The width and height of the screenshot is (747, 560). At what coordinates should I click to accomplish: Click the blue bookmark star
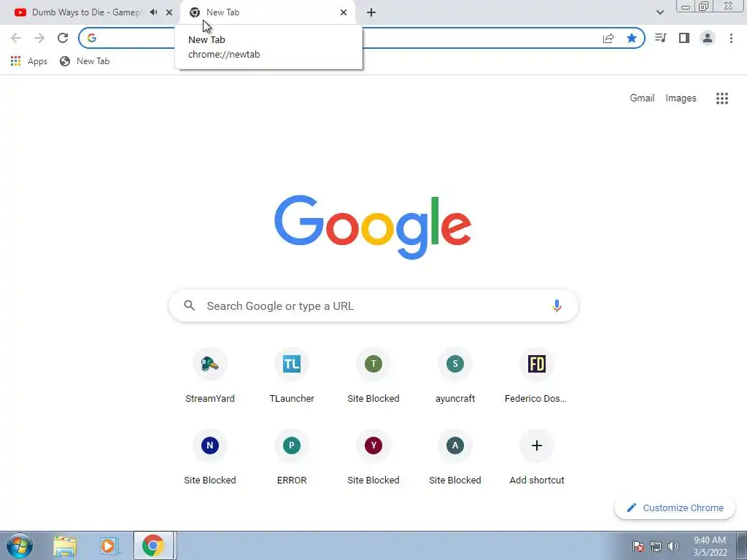click(x=632, y=38)
